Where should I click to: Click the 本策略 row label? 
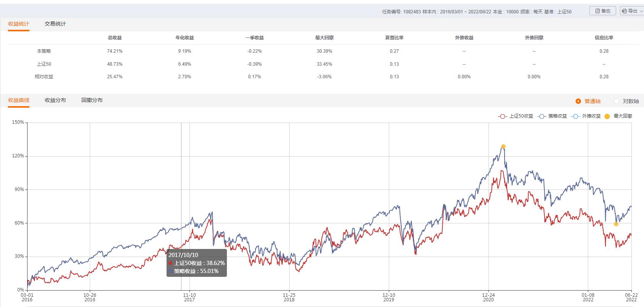coord(44,51)
